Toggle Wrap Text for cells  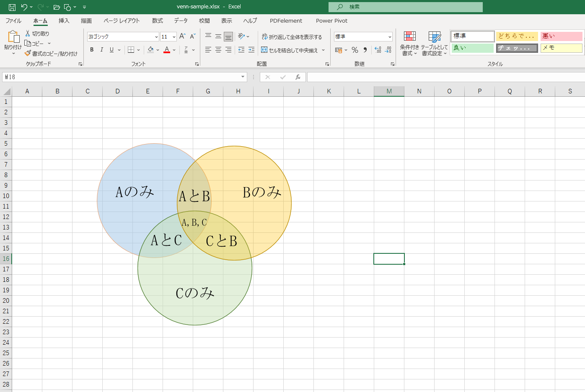tap(292, 37)
